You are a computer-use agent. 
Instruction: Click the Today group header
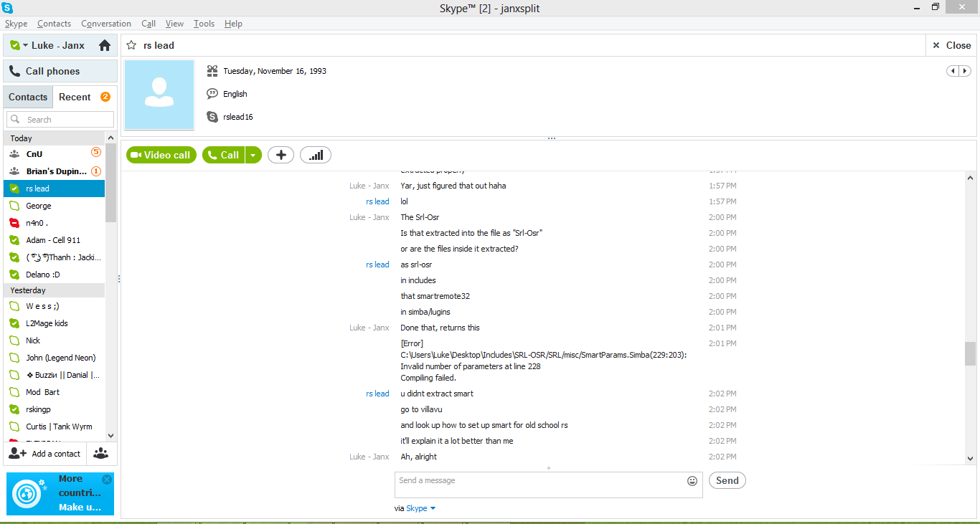point(54,138)
